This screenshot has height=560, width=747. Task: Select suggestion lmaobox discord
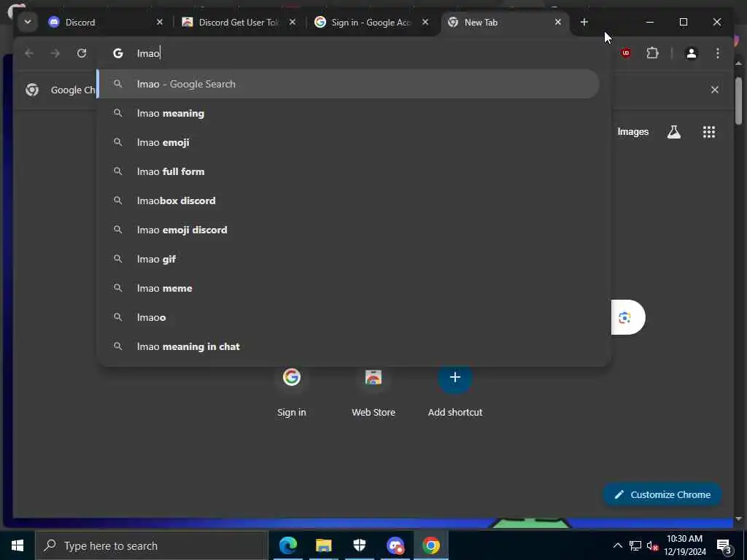tap(348, 201)
